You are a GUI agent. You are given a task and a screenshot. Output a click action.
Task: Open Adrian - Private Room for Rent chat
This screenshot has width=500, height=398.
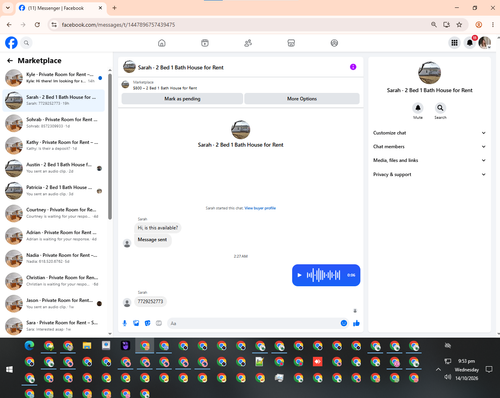click(54, 236)
